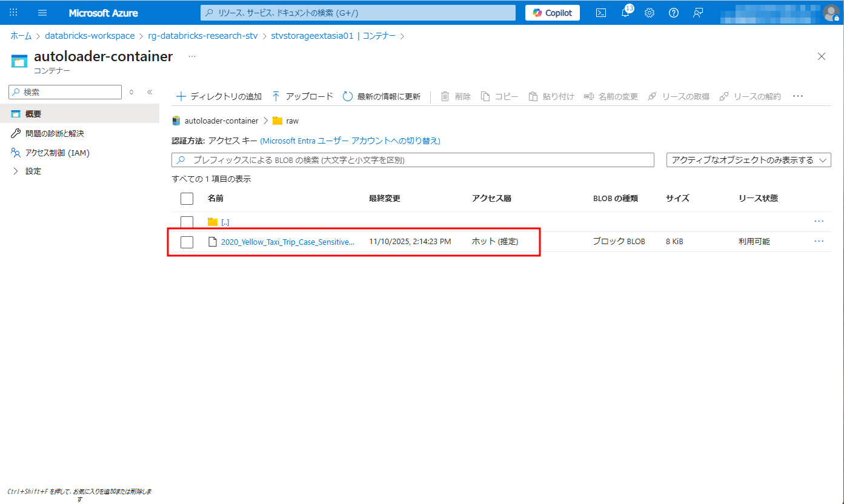This screenshot has height=504, width=844.
Task: Open the Azure Cloud Shell icon
Action: [x=601, y=13]
